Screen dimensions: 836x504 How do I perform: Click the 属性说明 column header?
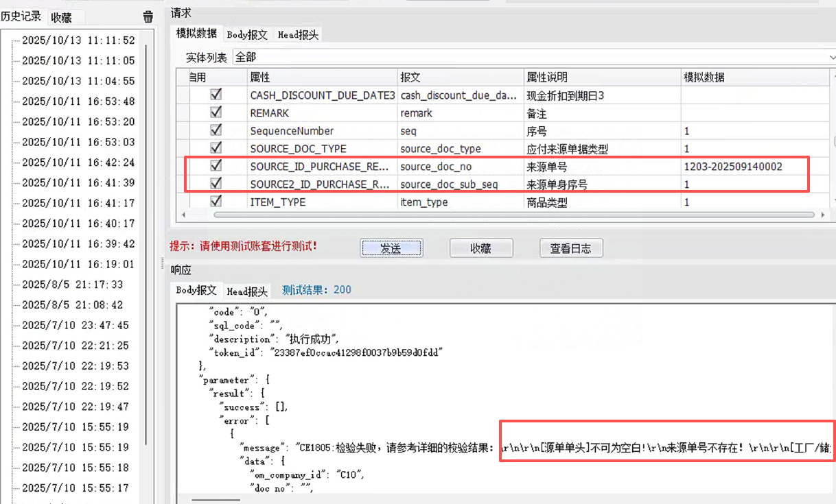pyautogui.click(x=546, y=77)
